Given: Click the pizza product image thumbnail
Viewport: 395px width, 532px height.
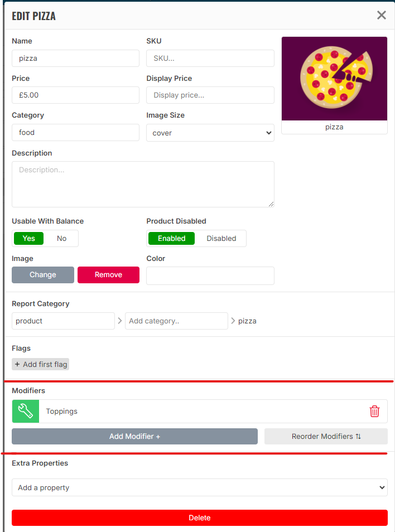Looking at the screenshot, I should point(334,79).
